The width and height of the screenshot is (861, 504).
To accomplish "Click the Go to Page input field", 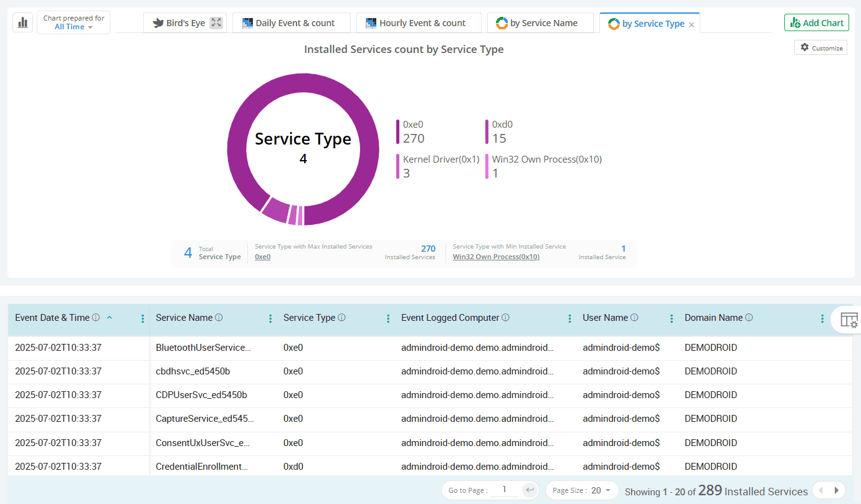I will coord(504,490).
